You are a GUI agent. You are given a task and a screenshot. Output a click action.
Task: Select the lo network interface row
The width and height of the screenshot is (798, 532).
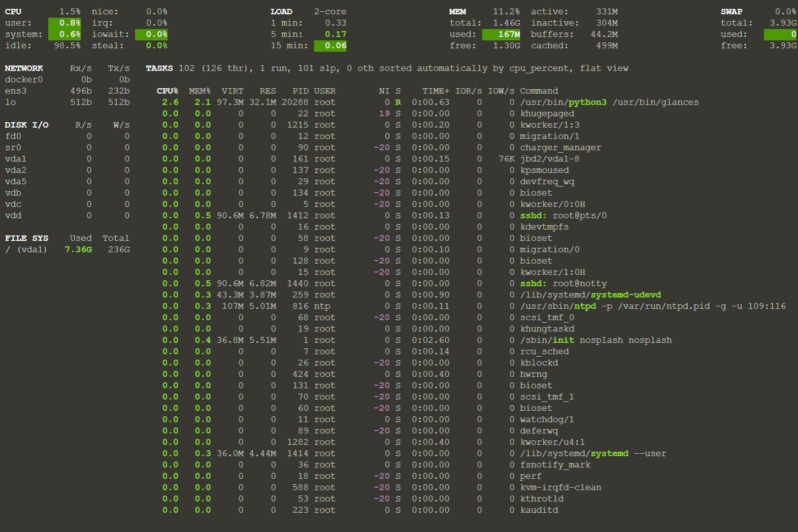[x=67, y=102]
